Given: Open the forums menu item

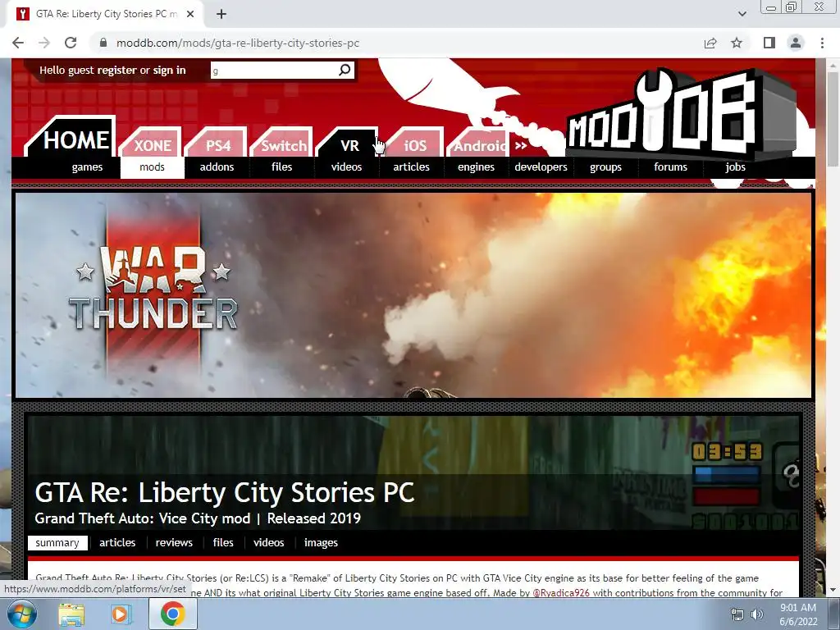Looking at the screenshot, I should click(x=671, y=167).
